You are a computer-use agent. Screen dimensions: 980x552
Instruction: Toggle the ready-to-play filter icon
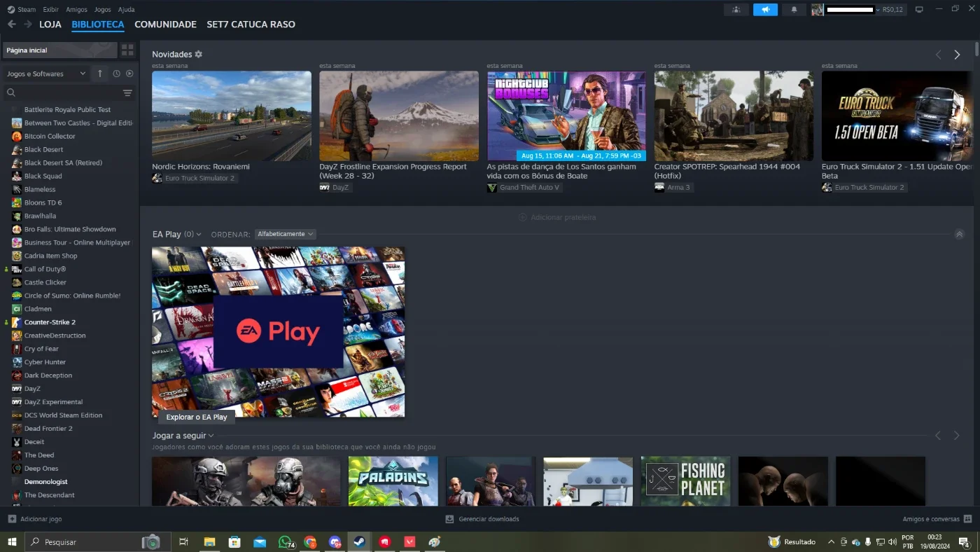(129, 74)
